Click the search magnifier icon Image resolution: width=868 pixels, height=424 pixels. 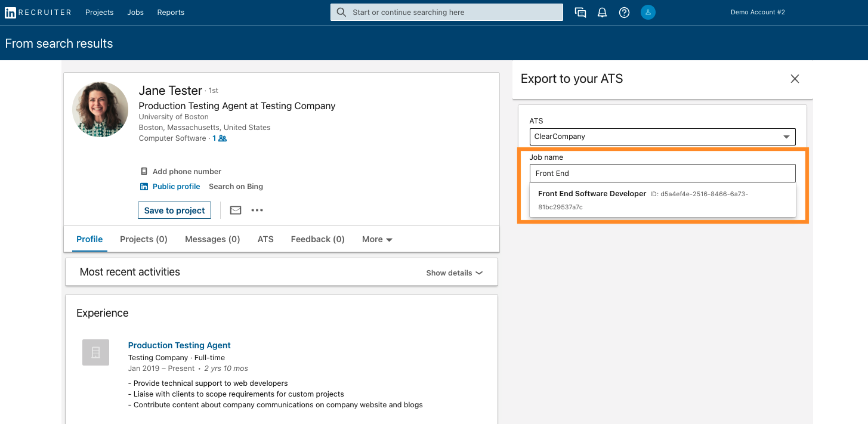click(341, 12)
